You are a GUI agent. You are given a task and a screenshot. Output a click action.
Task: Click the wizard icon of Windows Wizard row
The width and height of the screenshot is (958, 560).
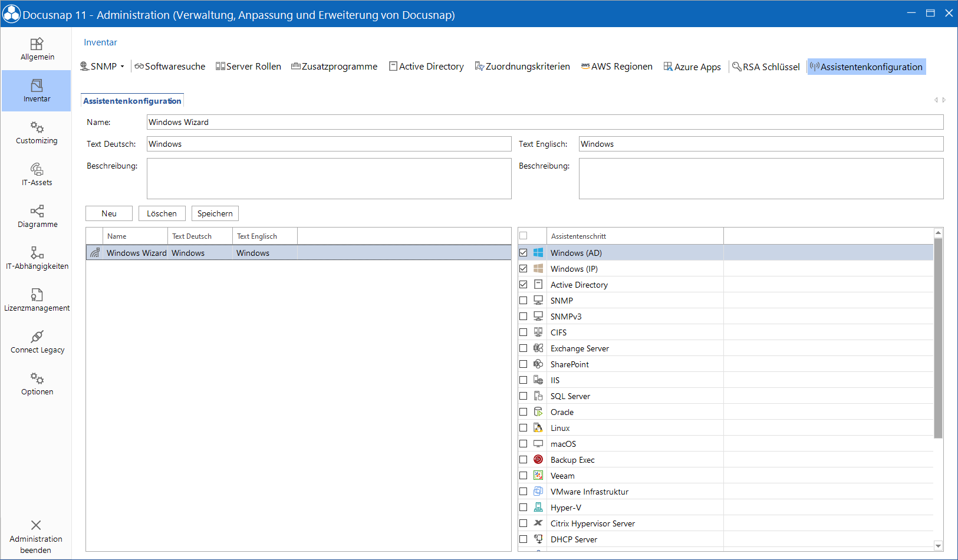coord(95,253)
